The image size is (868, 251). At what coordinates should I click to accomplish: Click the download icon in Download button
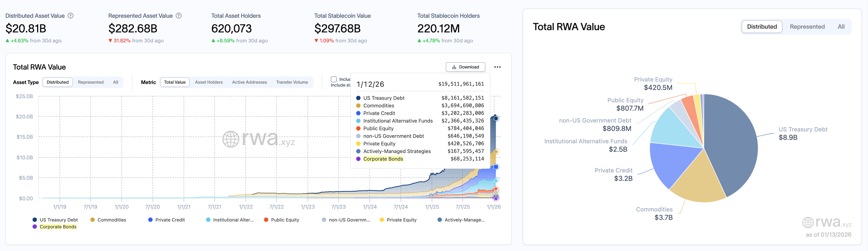(454, 67)
